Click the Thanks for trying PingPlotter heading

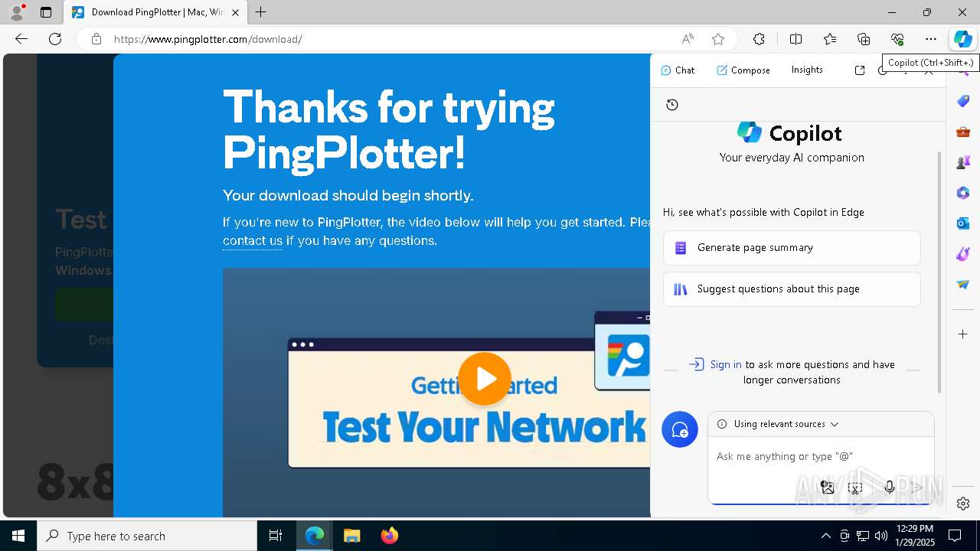(389, 130)
